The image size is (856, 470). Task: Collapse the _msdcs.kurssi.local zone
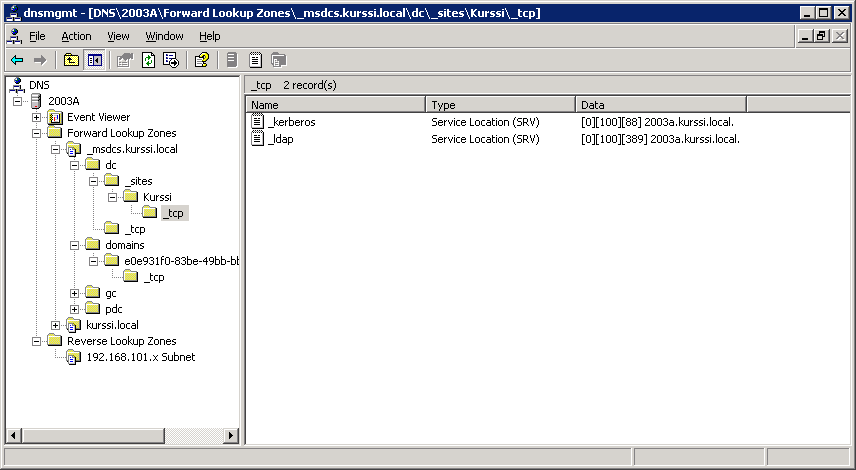[x=55, y=149]
